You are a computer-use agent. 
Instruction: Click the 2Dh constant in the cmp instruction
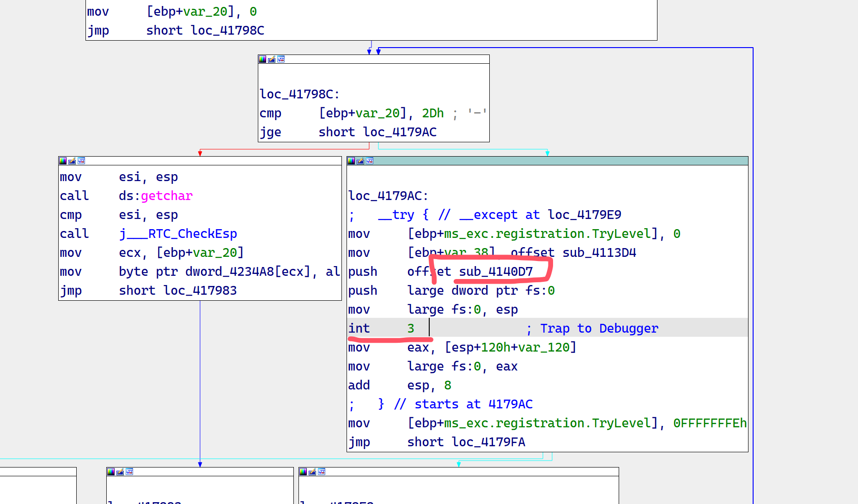(x=433, y=113)
